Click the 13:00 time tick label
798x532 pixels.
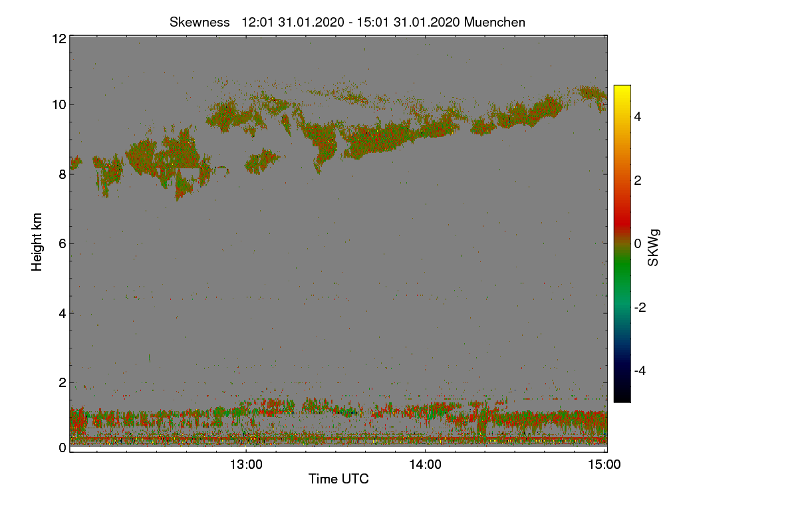(x=246, y=465)
